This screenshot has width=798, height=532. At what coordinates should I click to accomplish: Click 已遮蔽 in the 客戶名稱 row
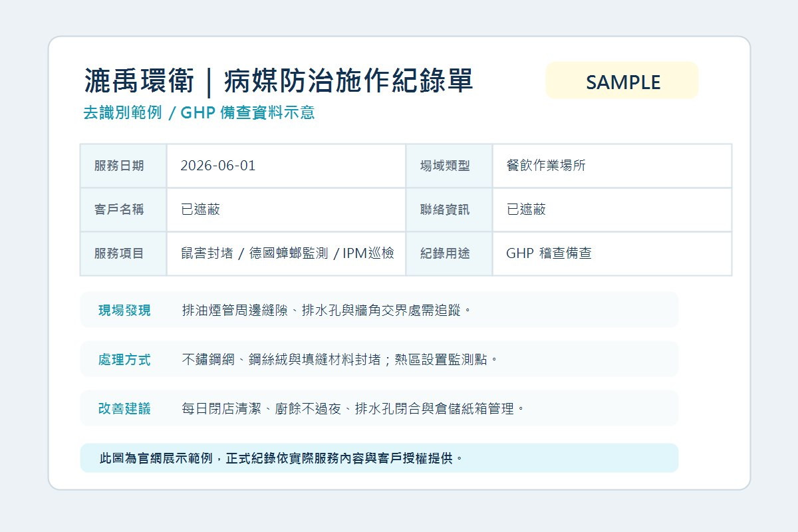tap(200, 209)
